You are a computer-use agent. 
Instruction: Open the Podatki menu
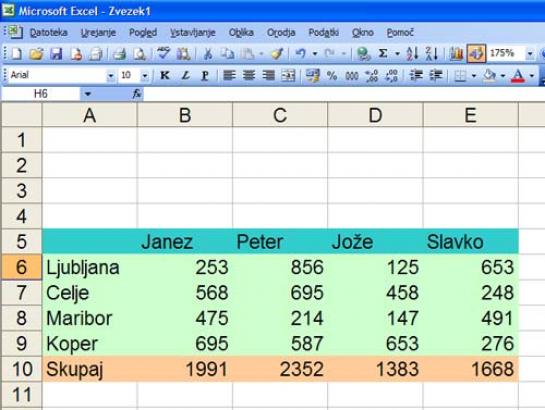click(324, 33)
